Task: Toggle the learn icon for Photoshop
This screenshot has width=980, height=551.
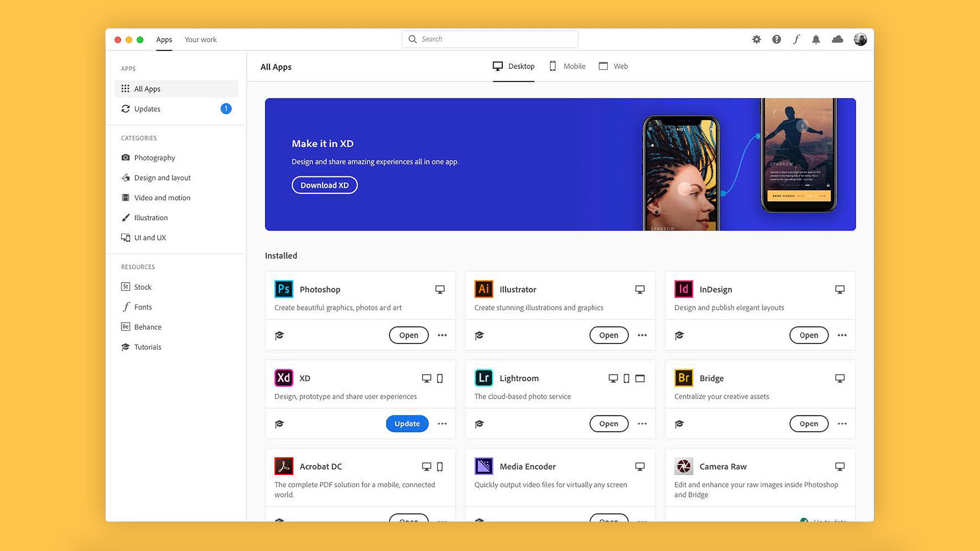Action: click(x=279, y=335)
